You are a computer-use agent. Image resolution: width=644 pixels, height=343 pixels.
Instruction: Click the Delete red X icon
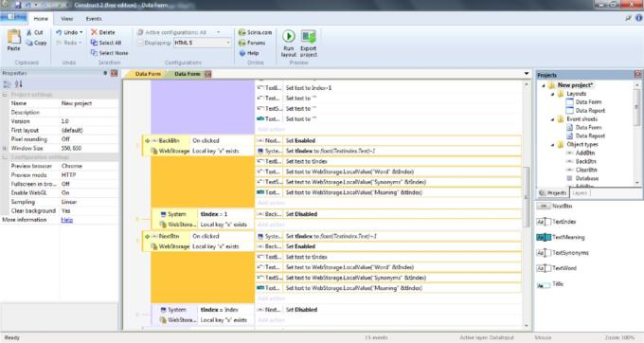[94, 32]
